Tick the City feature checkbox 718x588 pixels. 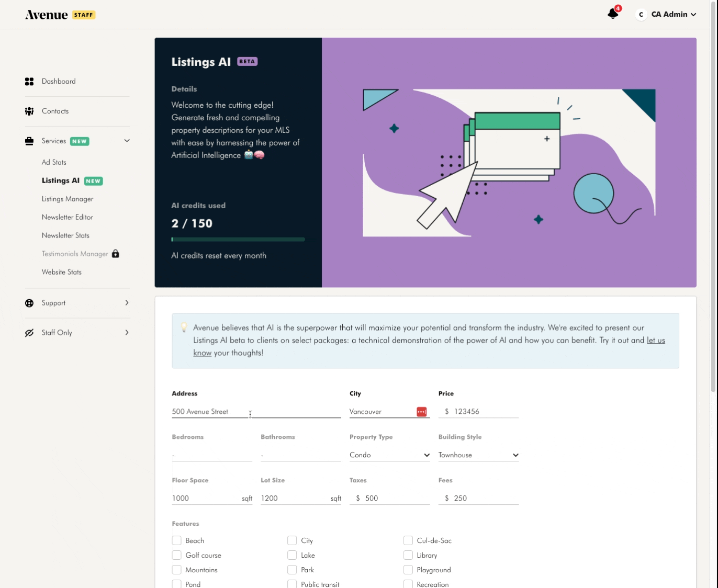click(292, 540)
